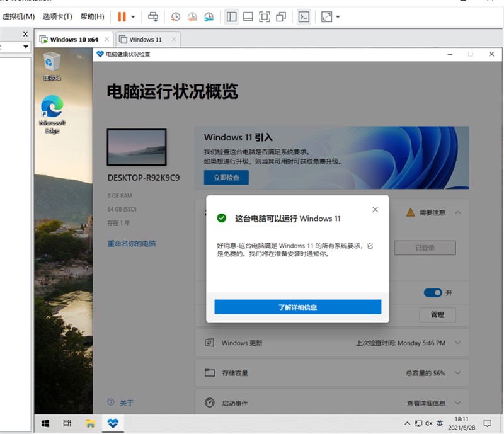The height and width of the screenshot is (434, 504).
Task: Open the console view icon
Action: (x=304, y=17)
